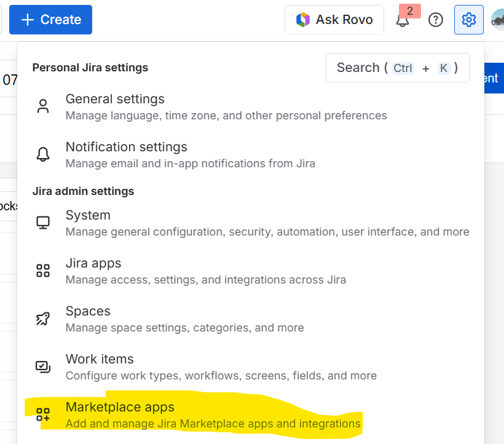This screenshot has width=504, height=444.
Task: Click 'Manage language, time zone, and other personal preferences'
Action: click(226, 116)
